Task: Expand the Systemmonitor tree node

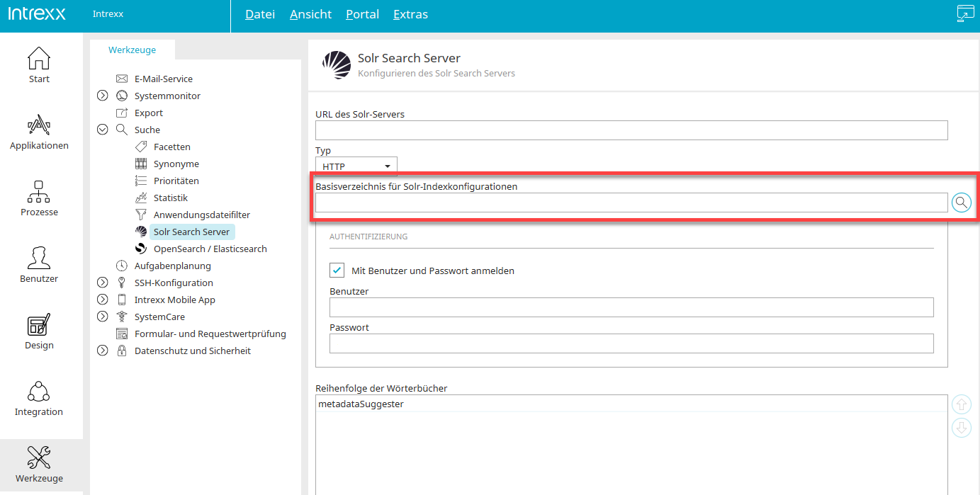Action: [x=102, y=96]
